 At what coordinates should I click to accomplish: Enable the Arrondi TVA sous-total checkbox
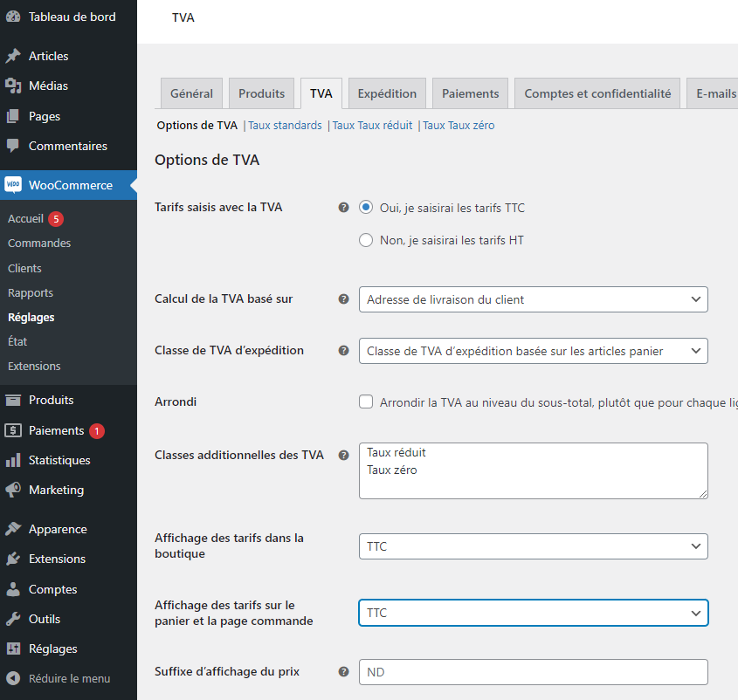[x=366, y=402]
